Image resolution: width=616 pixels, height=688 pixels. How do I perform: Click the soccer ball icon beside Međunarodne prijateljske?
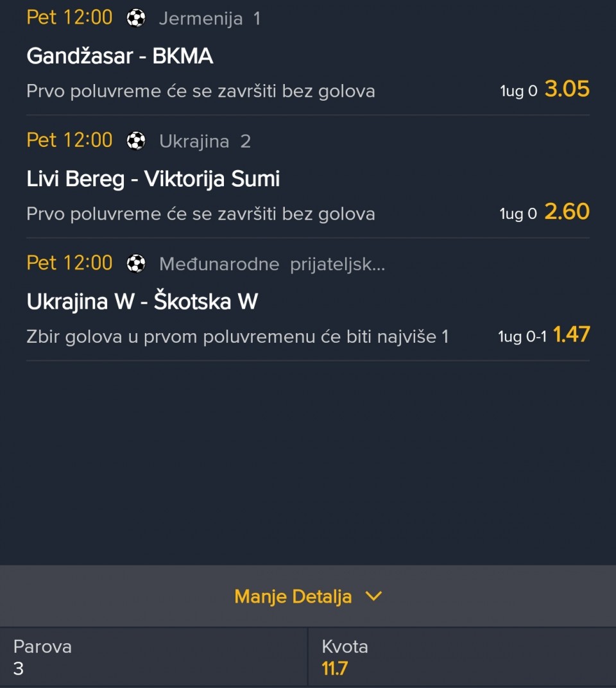(136, 263)
